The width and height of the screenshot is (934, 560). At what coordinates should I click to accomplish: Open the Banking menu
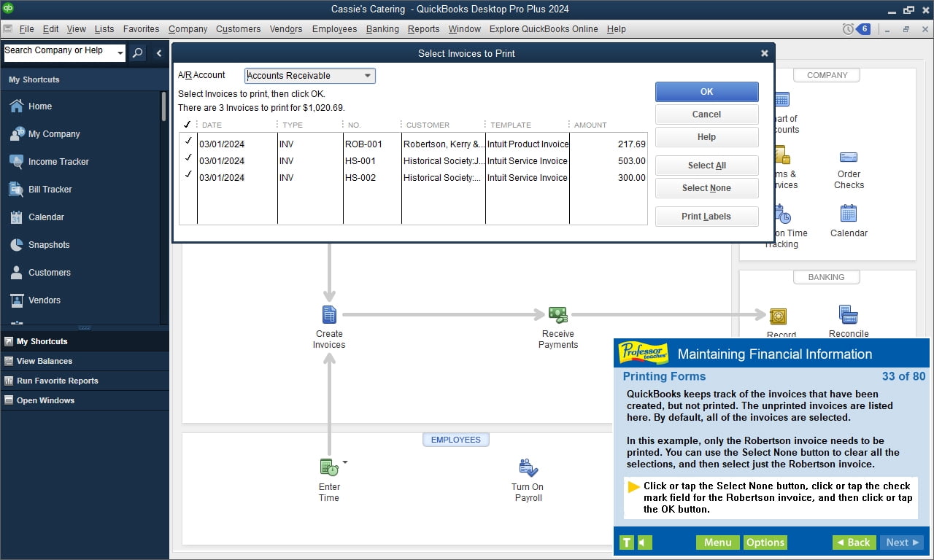382,29
